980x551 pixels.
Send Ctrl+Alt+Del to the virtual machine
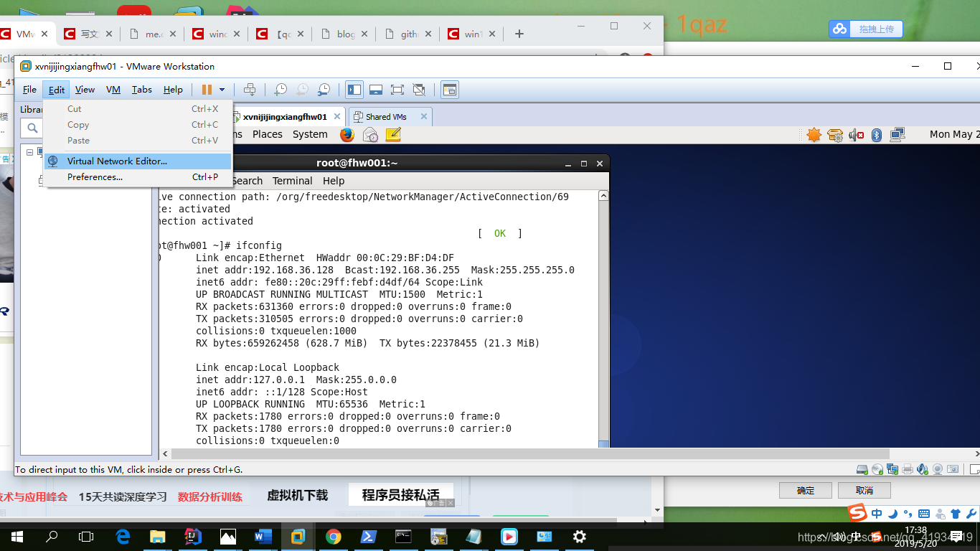(250, 90)
